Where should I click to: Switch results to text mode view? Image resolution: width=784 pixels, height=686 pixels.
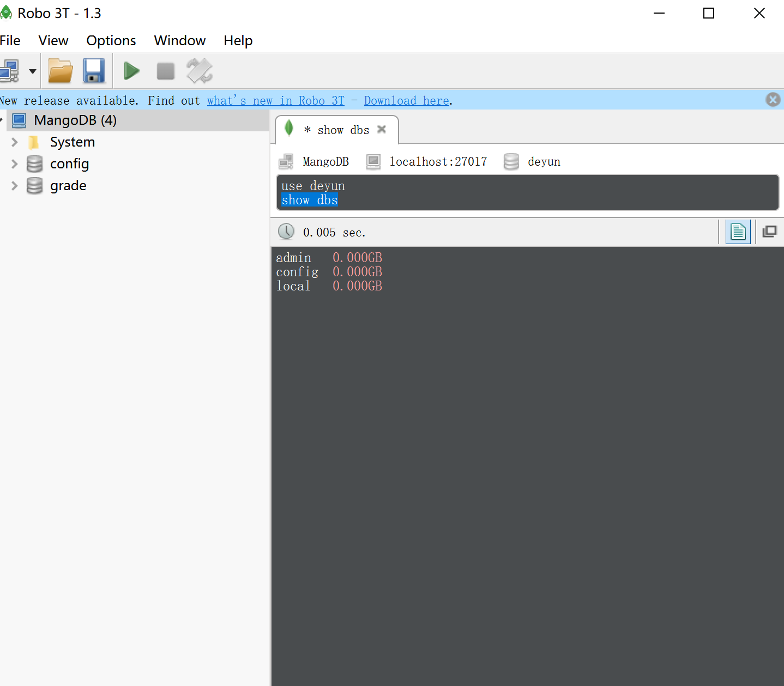(x=738, y=232)
